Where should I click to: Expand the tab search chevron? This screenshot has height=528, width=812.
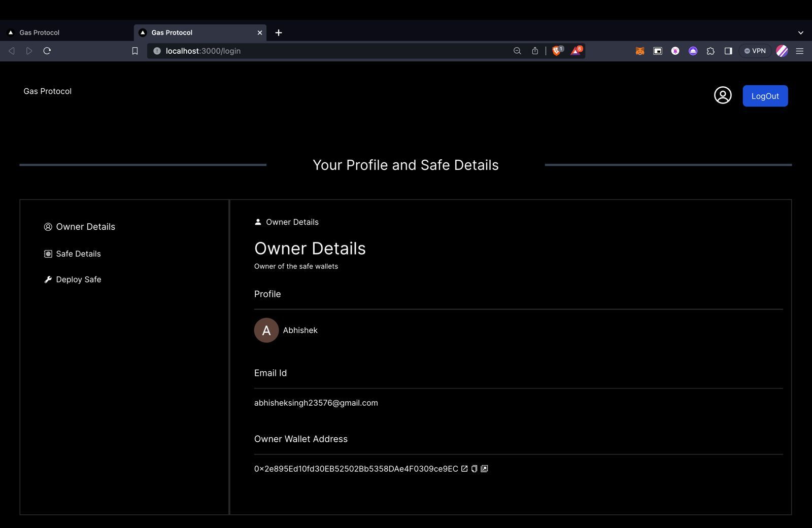point(801,32)
